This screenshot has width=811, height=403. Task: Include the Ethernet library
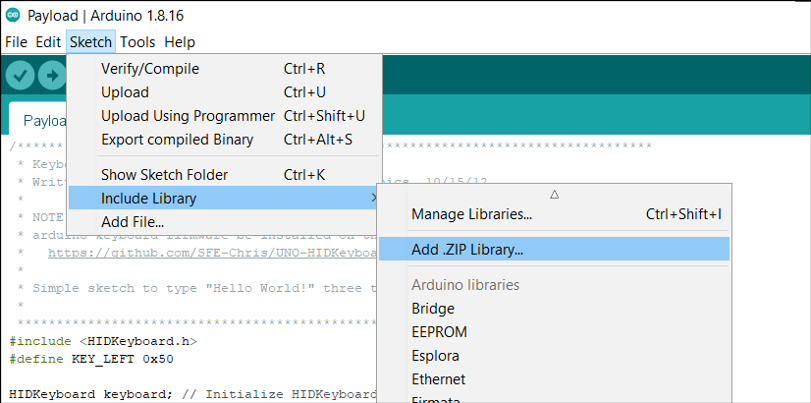click(x=554, y=379)
